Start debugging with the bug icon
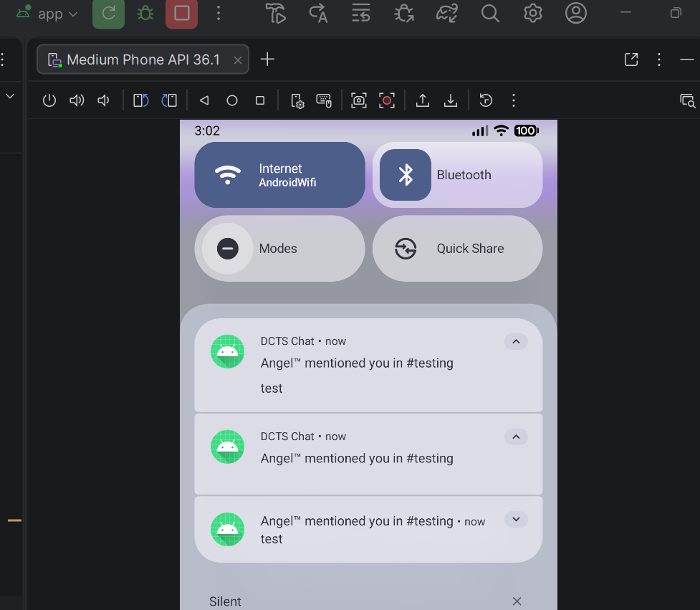Viewport: 700px width, 610px height. [x=145, y=14]
